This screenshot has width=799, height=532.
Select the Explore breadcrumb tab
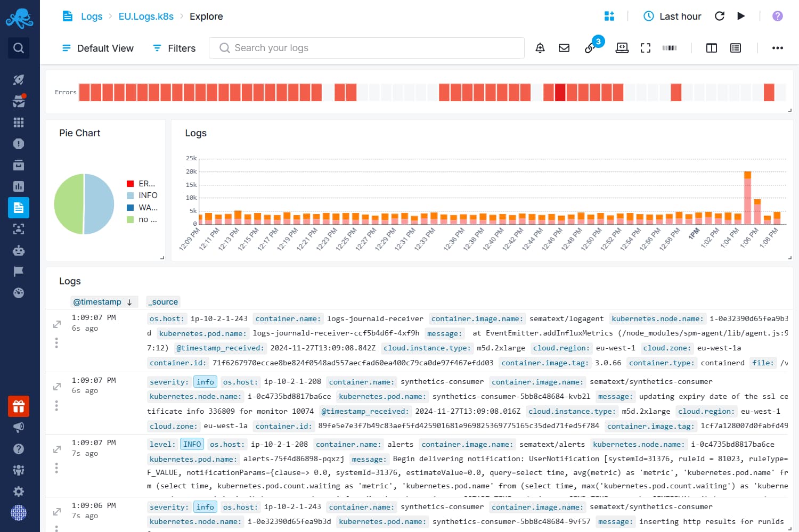(x=206, y=16)
